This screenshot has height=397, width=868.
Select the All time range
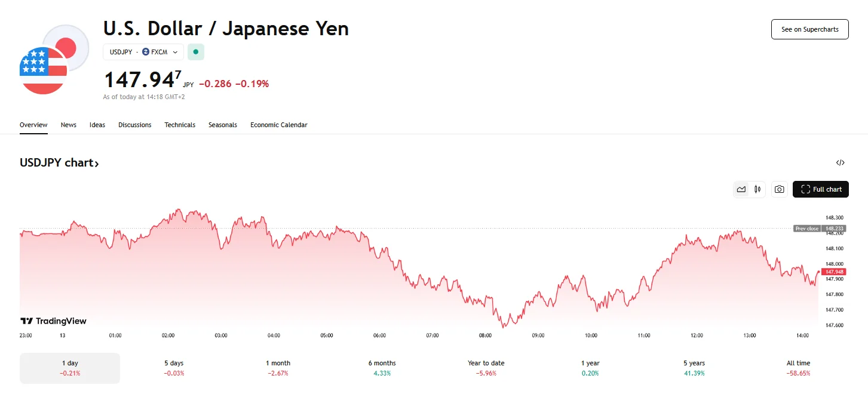tap(798, 368)
